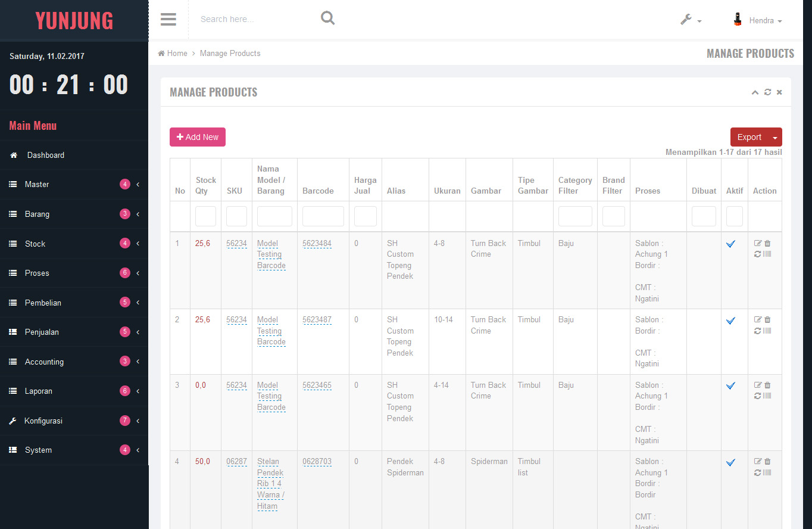The width and height of the screenshot is (812, 529).
Task: Expand the Penjualan menu in sidebar
Action: pos(74,332)
